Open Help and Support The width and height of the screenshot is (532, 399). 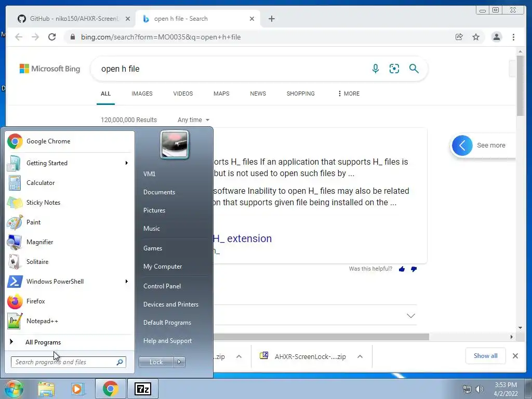pos(167,341)
